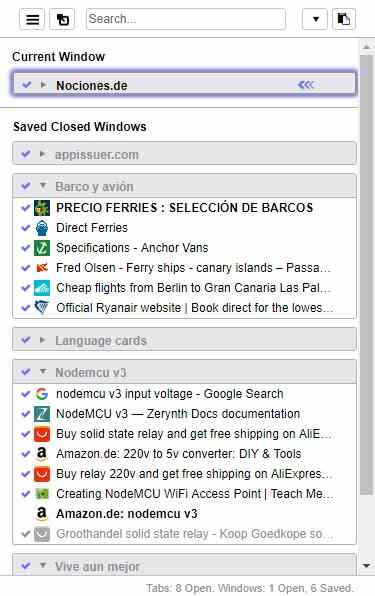This screenshot has height=596, width=375.
Task: Expand the appissuer.com saved window
Action: [43, 154]
